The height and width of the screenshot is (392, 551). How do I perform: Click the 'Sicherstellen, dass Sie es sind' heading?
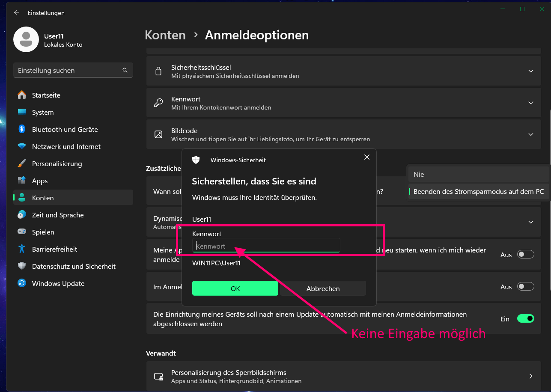[254, 181]
